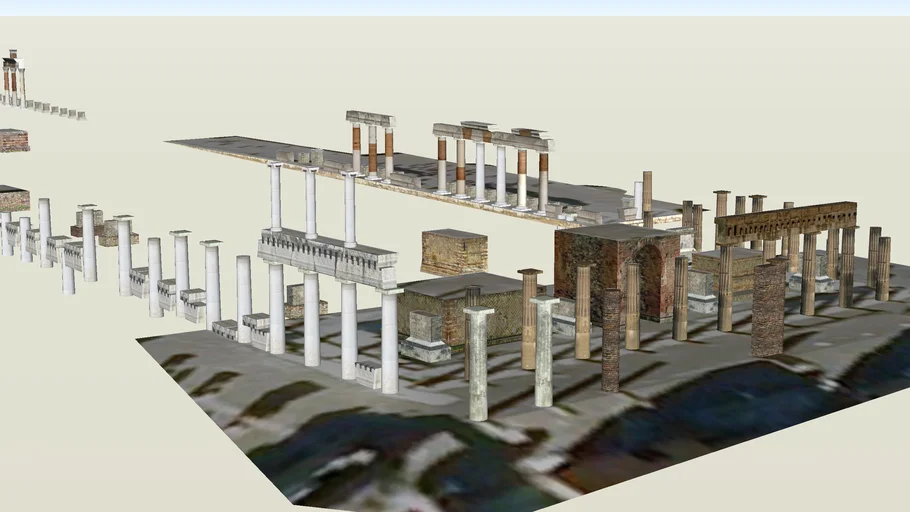Screen dimensions: 910x512
Task: Select the carved stone lintel atop right columns
Action: (786, 221)
